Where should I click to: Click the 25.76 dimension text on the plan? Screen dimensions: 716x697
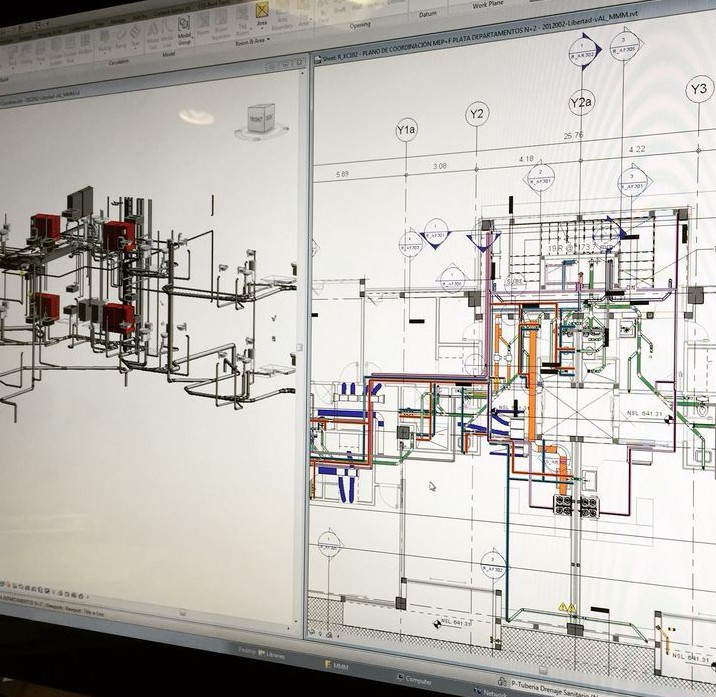pos(573,136)
